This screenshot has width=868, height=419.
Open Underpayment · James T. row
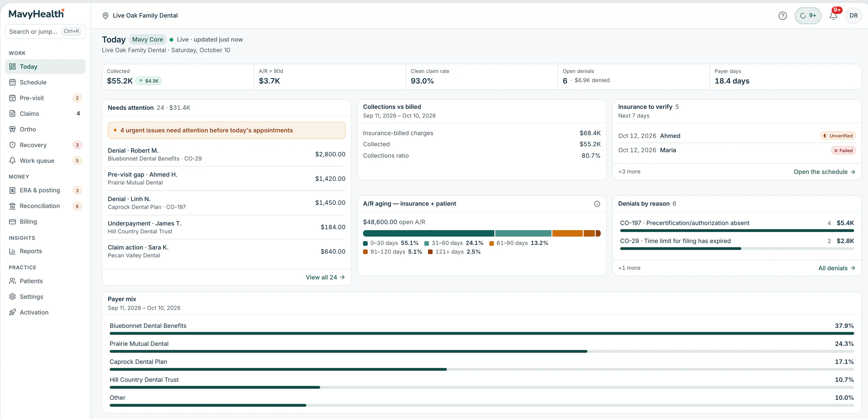tap(226, 227)
